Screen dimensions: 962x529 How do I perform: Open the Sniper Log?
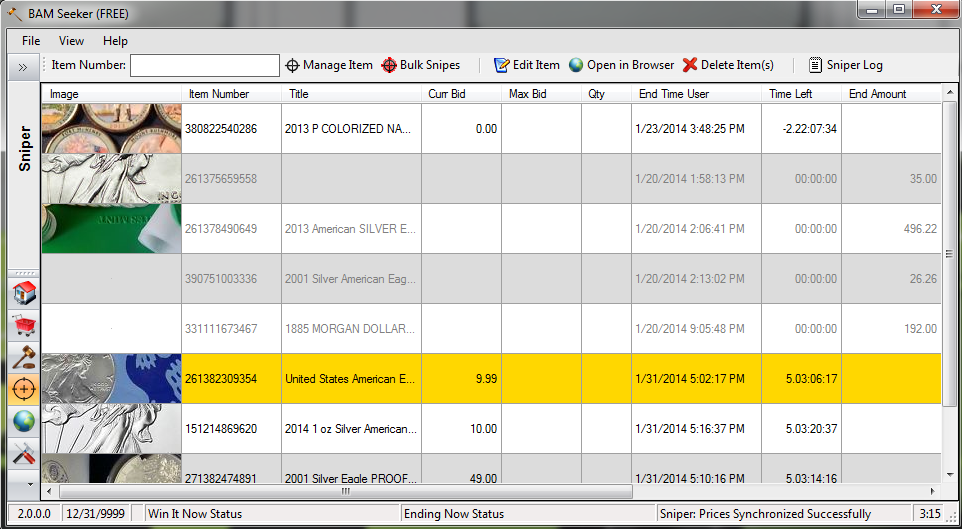pyautogui.click(x=845, y=65)
